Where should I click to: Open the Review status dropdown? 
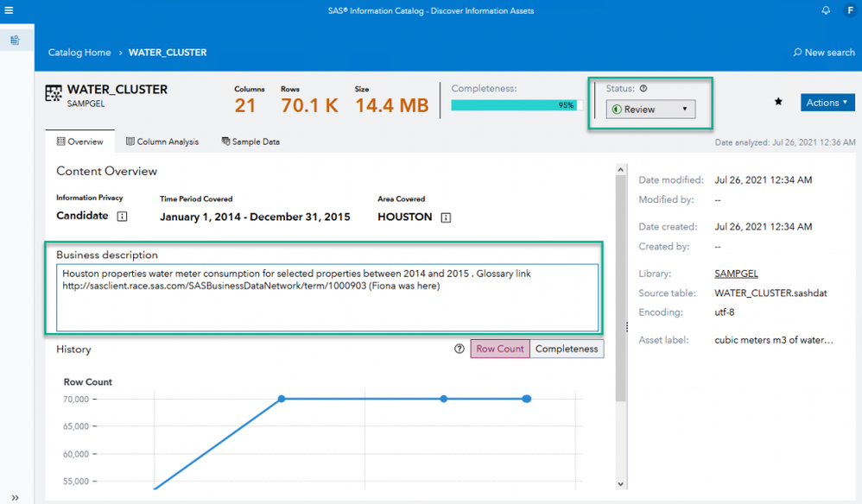(x=650, y=110)
